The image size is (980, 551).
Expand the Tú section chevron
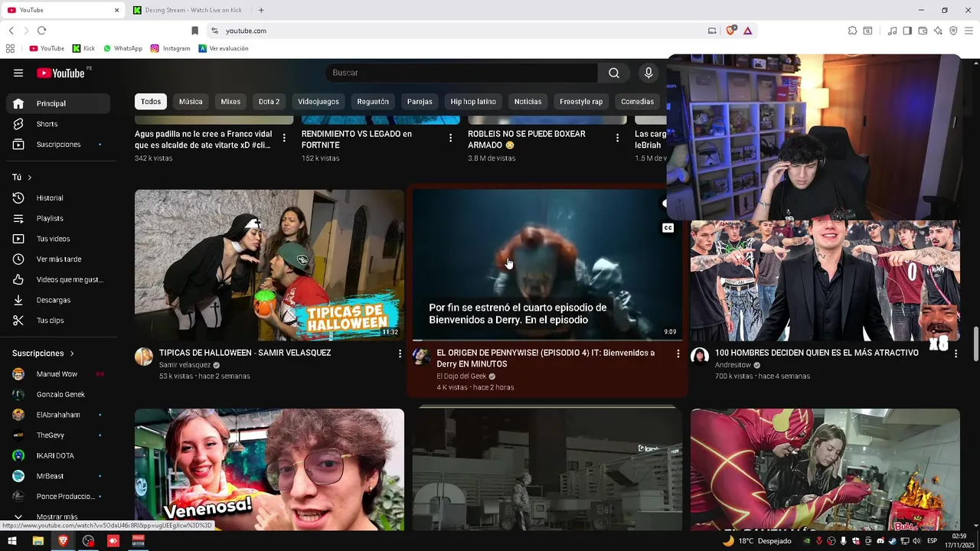coord(30,178)
